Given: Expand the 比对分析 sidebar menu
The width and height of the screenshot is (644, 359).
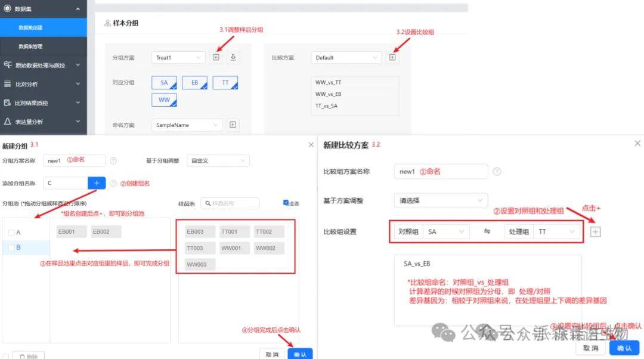Looking at the screenshot, I should click(42, 84).
